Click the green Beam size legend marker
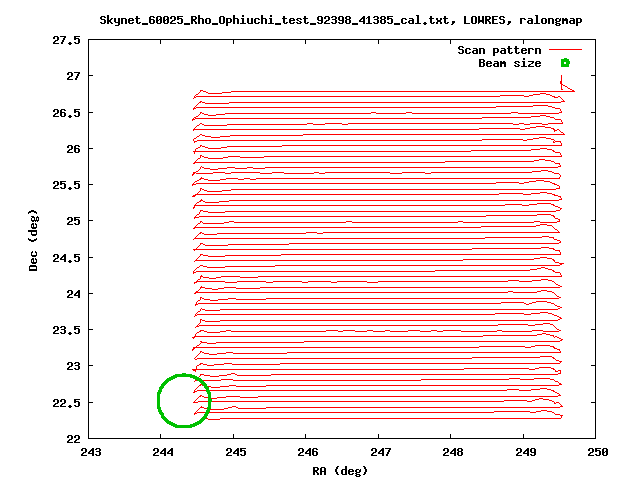 tap(565, 63)
